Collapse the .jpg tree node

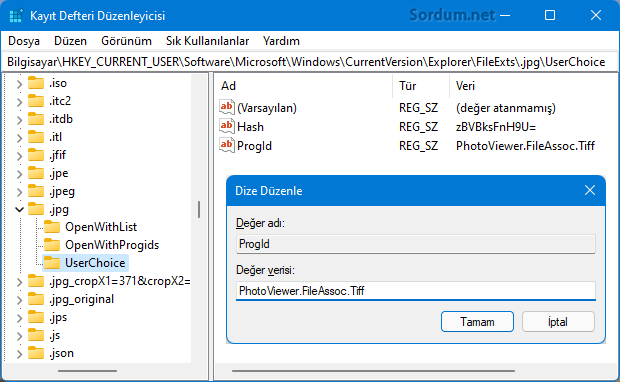click(x=19, y=210)
